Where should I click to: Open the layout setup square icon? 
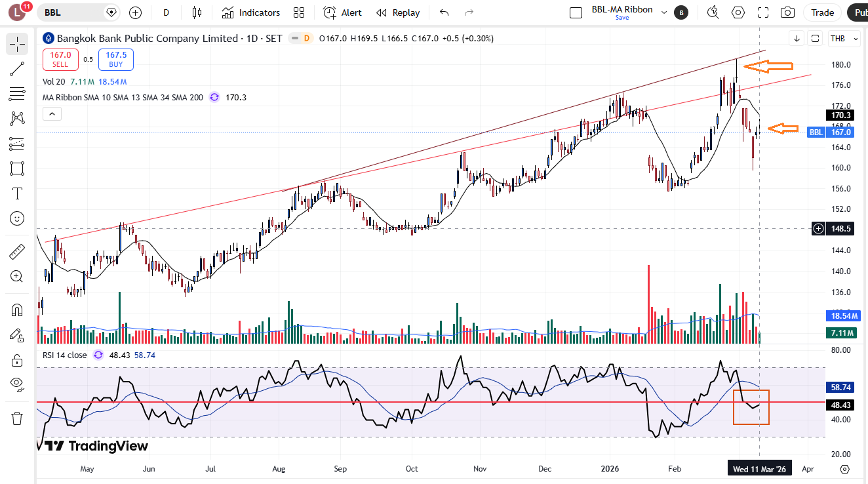576,12
